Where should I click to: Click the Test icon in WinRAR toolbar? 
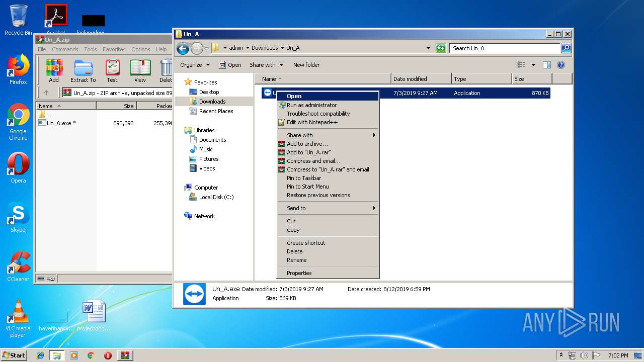(x=112, y=71)
